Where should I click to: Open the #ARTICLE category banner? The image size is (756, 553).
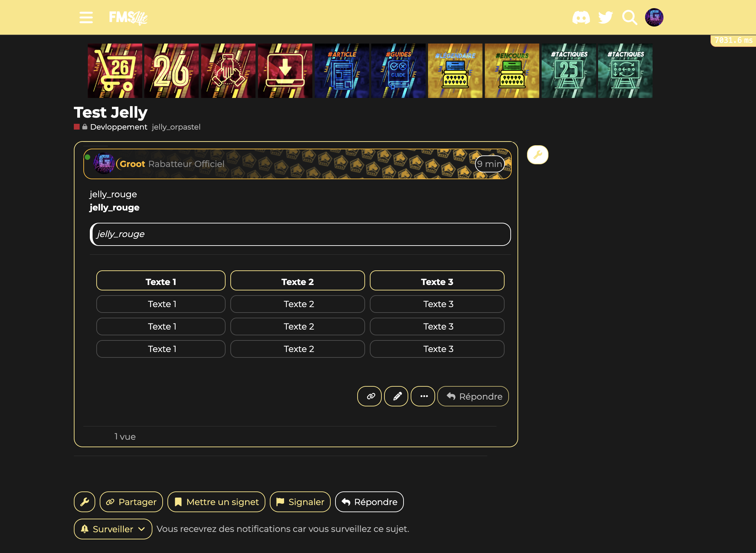click(342, 71)
